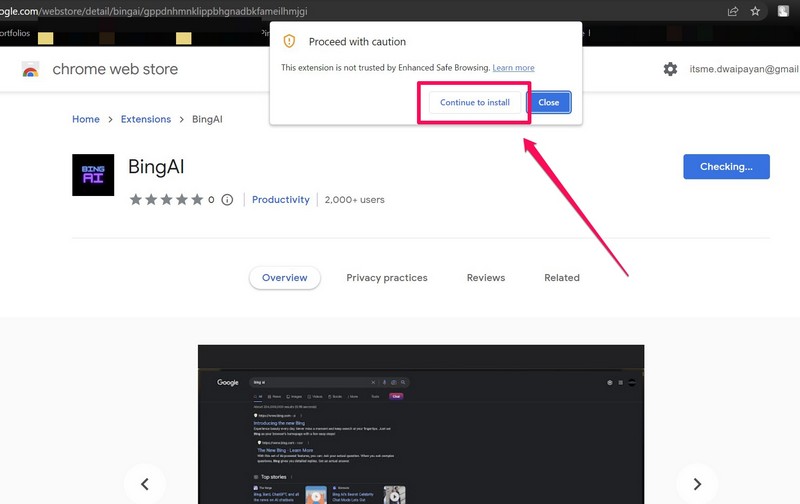Click the portfolios bookmark item
The image size is (800, 504).
[15, 33]
